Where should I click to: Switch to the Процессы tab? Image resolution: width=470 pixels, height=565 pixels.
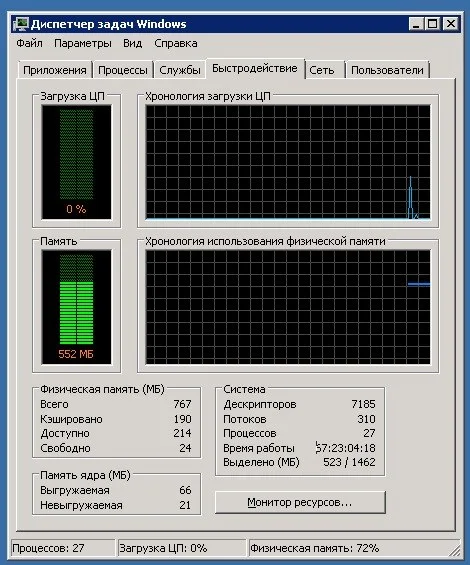click(x=123, y=70)
